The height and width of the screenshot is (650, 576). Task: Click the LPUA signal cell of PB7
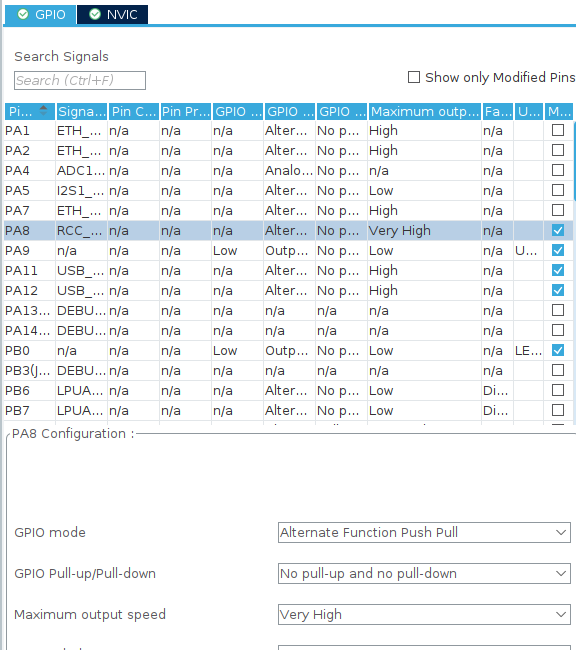click(x=82, y=410)
